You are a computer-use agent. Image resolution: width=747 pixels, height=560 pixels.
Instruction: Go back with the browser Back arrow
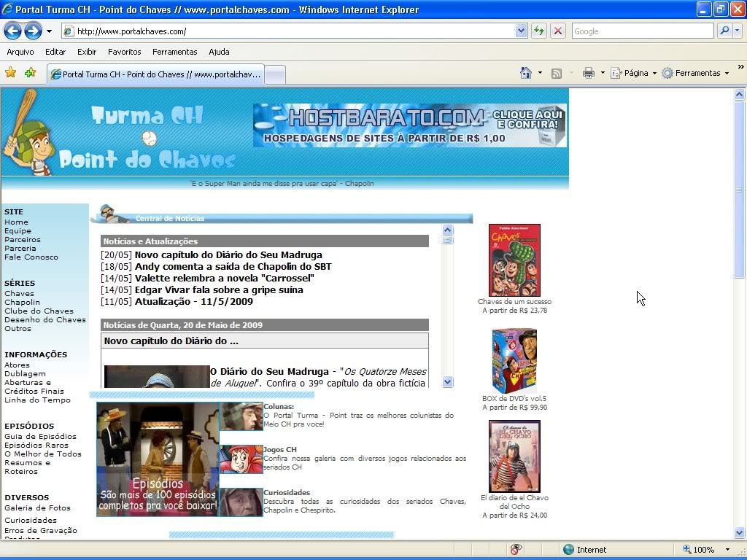coord(13,31)
